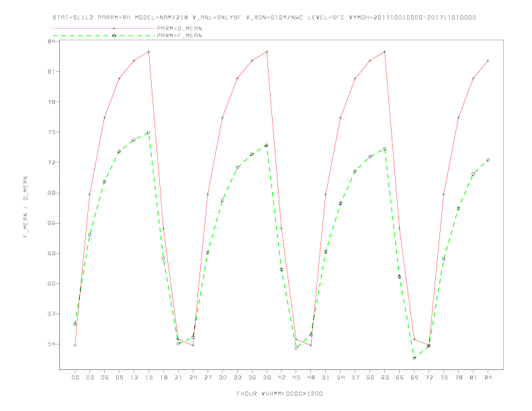Click the x-axis tick label 72
The height and width of the screenshot is (411, 532).
[x=429, y=377]
